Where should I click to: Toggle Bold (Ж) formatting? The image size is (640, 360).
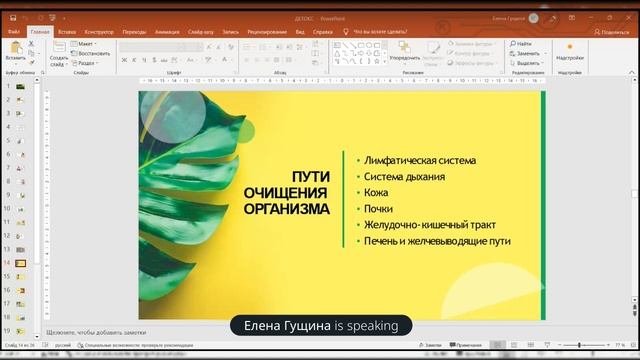click(124, 60)
